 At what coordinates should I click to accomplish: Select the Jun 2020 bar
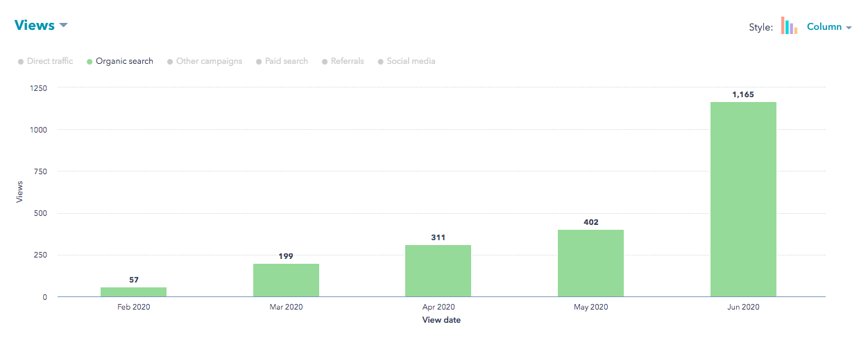click(x=742, y=200)
